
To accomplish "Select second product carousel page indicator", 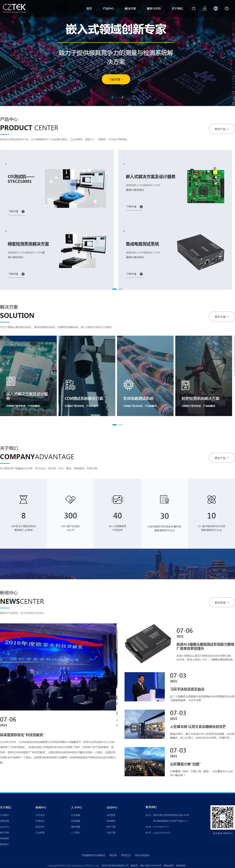I will [x=121, y=289].
